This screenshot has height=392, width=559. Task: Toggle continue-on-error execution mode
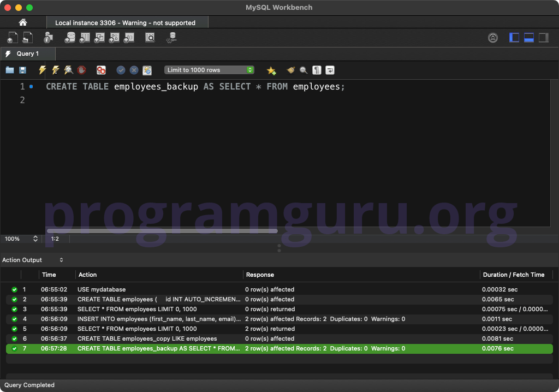[x=101, y=70]
